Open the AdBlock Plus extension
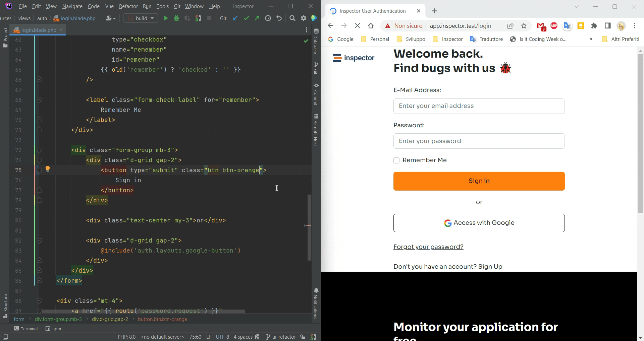This screenshot has height=341, width=644. pos(554,26)
